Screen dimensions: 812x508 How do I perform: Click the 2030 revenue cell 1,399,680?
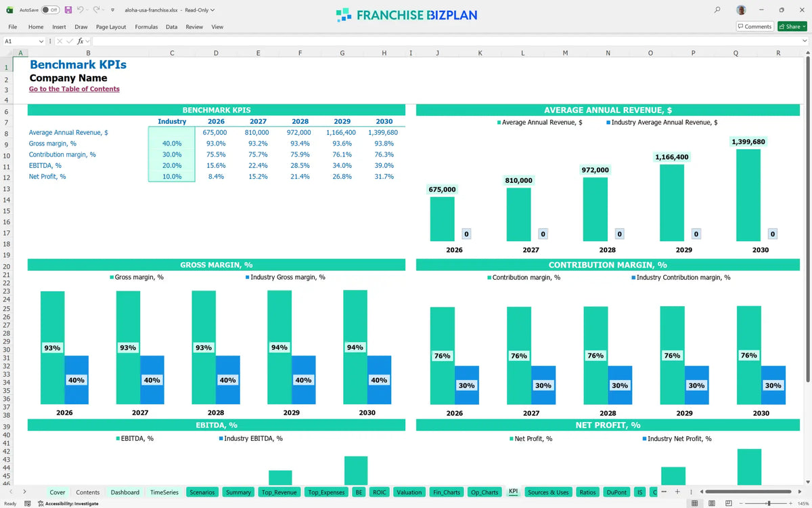pos(383,133)
